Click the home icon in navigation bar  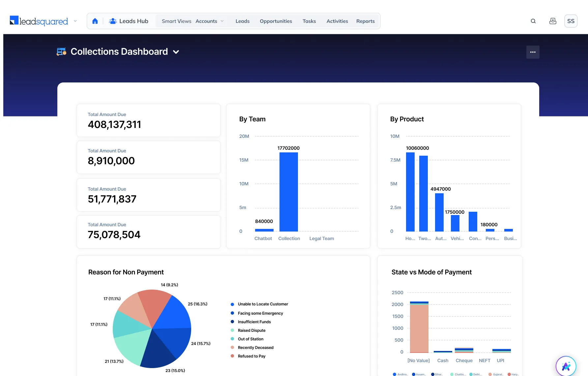[x=95, y=21]
